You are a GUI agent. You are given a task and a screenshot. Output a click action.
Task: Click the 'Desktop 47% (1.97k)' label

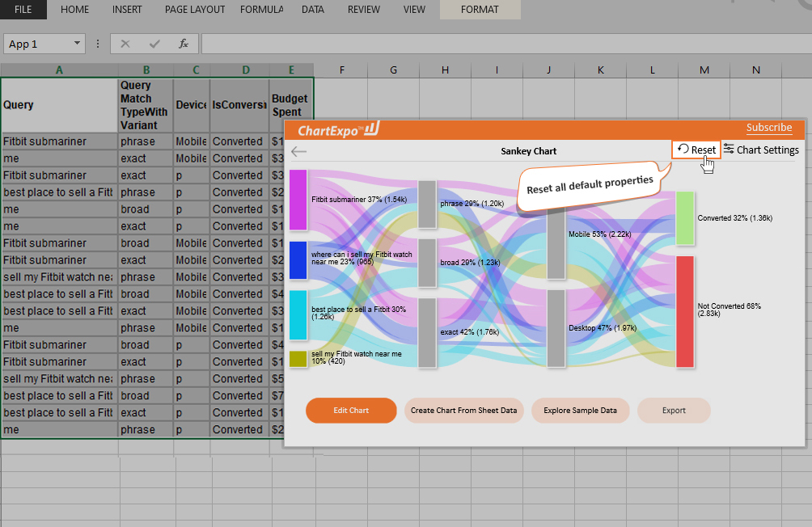tap(603, 327)
